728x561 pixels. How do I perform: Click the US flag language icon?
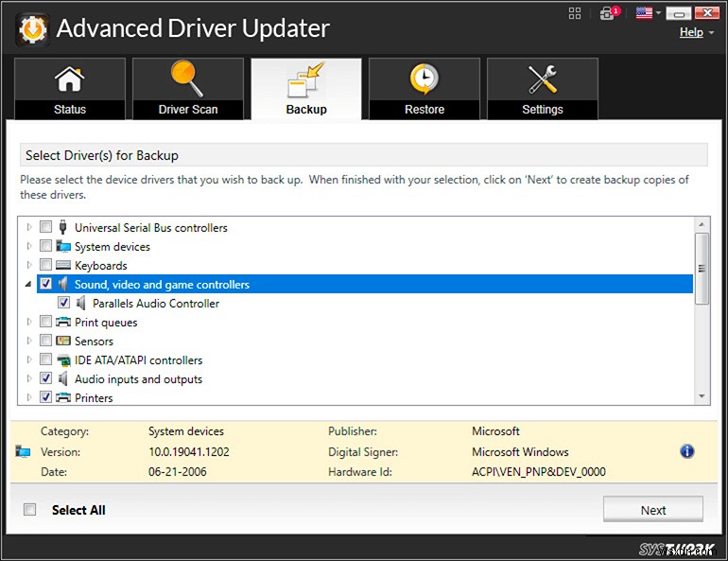(644, 13)
